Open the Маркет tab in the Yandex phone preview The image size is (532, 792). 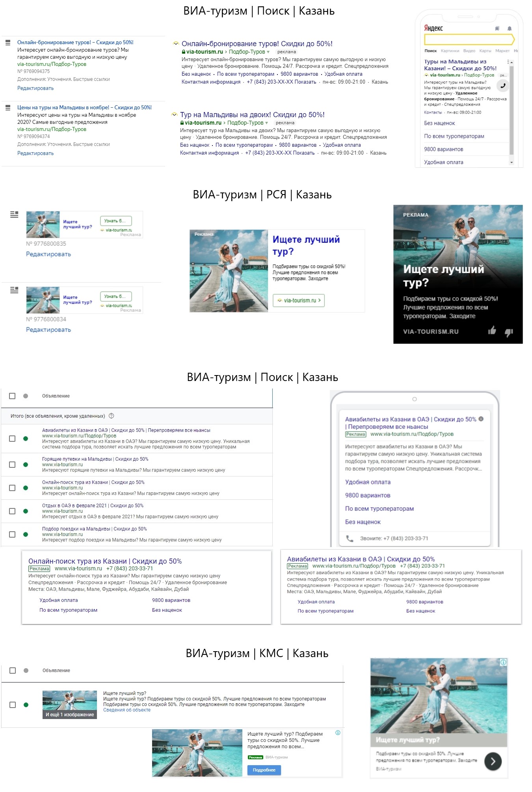(x=502, y=51)
